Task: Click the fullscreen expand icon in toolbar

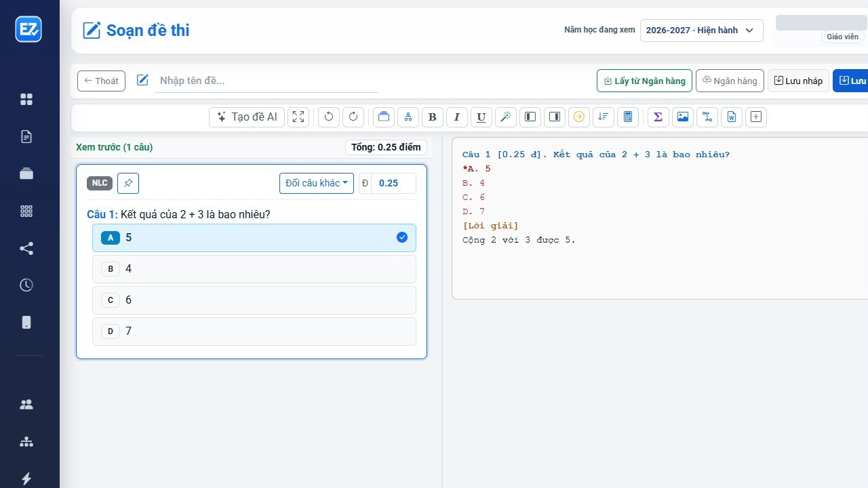Action: tap(298, 117)
